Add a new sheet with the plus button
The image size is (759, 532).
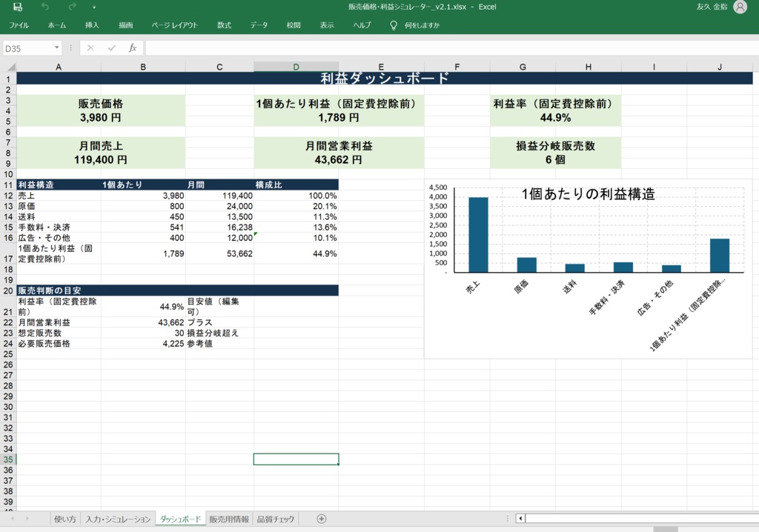click(321, 519)
